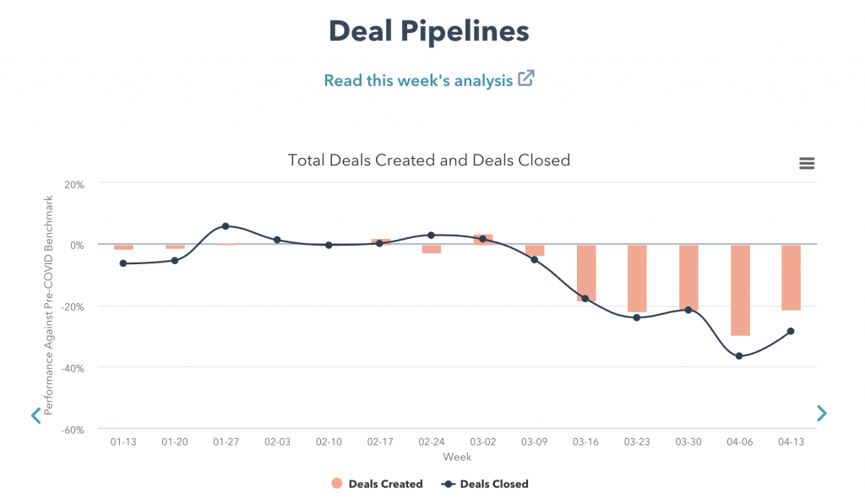
Task: Select the Deals Closed point at 01-13
Action: [x=123, y=263]
